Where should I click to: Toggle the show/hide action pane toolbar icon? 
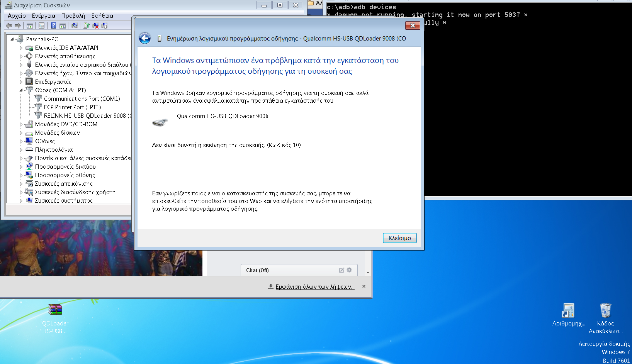63,26
